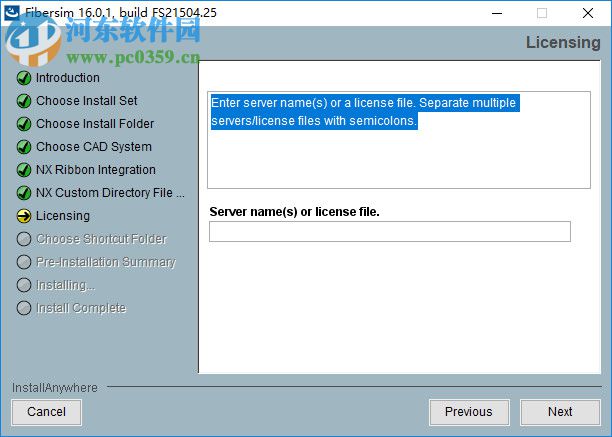Click the gray circle beside Choose Shortcut Folder
The height and width of the screenshot is (437, 612).
[x=24, y=239]
